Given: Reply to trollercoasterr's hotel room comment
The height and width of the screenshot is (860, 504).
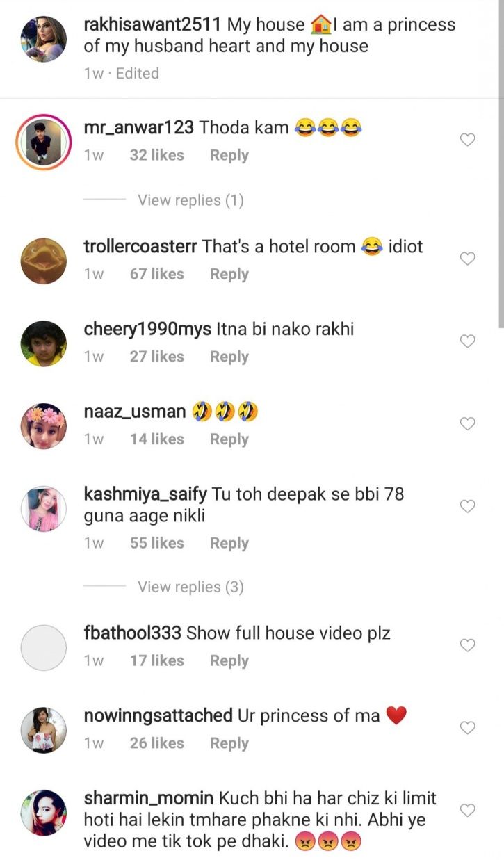Looking at the screenshot, I should point(229,274).
